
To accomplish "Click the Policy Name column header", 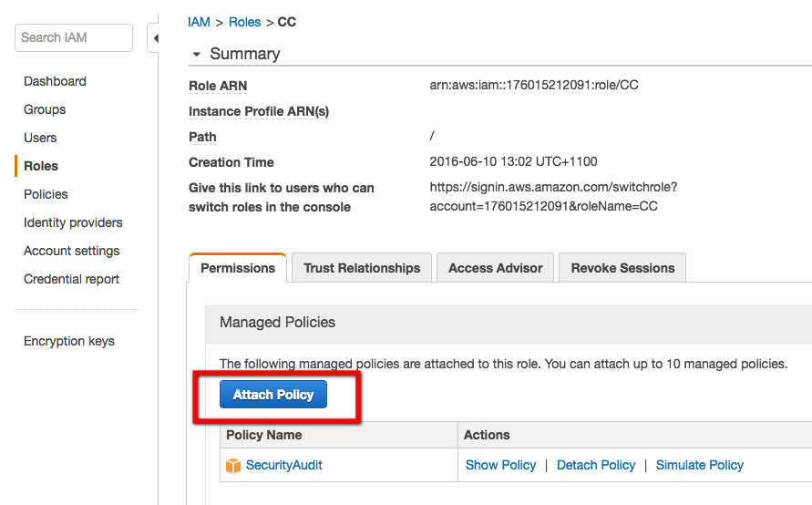I will (264, 435).
